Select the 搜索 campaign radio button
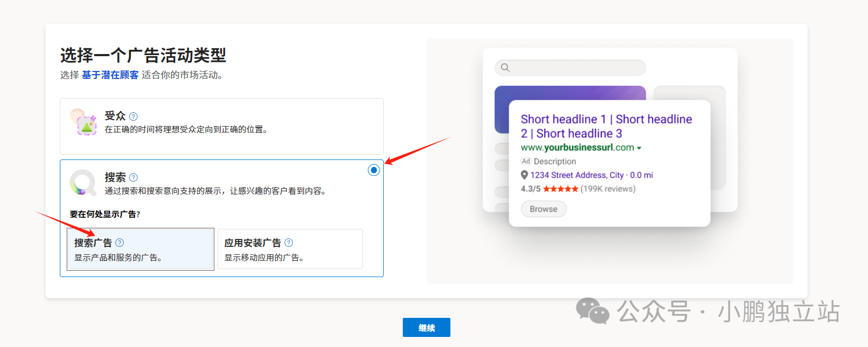 [x=374, y=170]
